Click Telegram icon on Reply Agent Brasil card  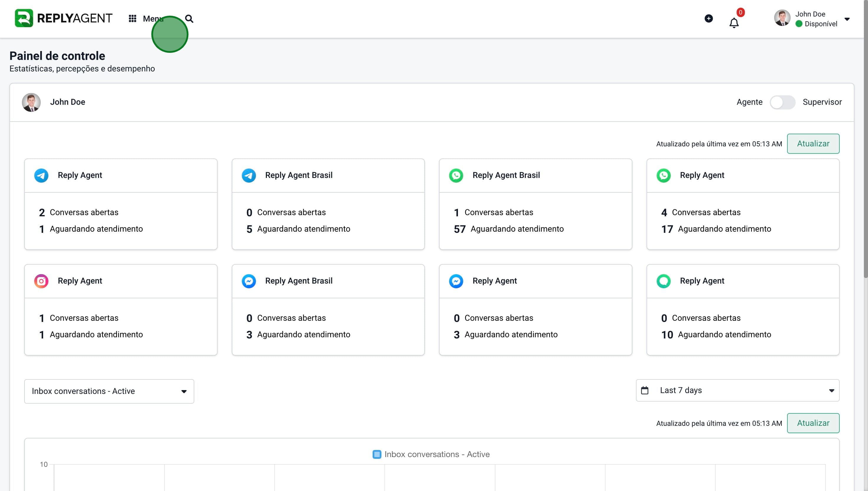tap(249, 175)
